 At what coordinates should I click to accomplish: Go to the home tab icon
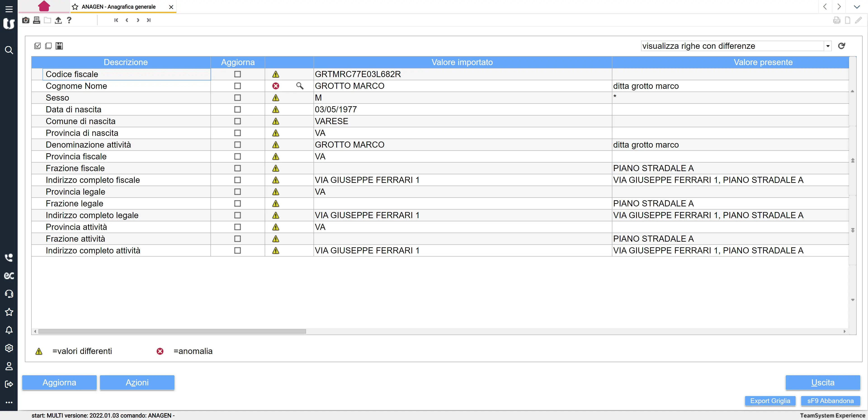[x=44, y=6]
